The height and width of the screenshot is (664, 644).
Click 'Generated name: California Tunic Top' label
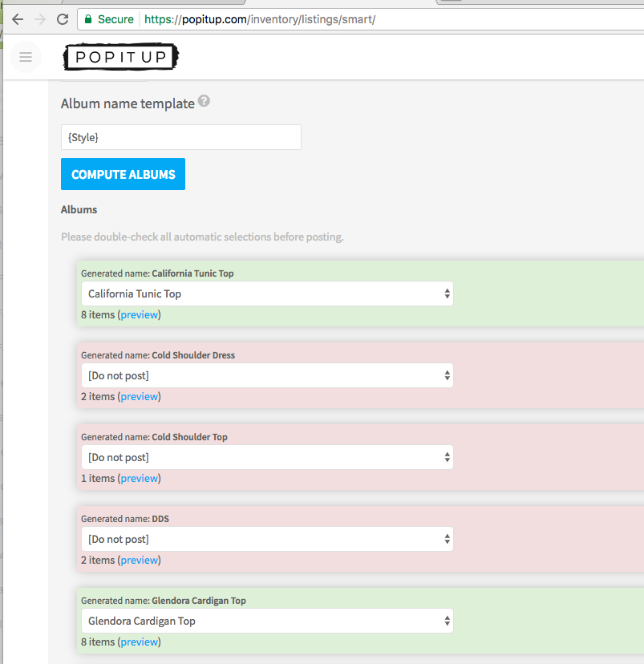(157, 273)
